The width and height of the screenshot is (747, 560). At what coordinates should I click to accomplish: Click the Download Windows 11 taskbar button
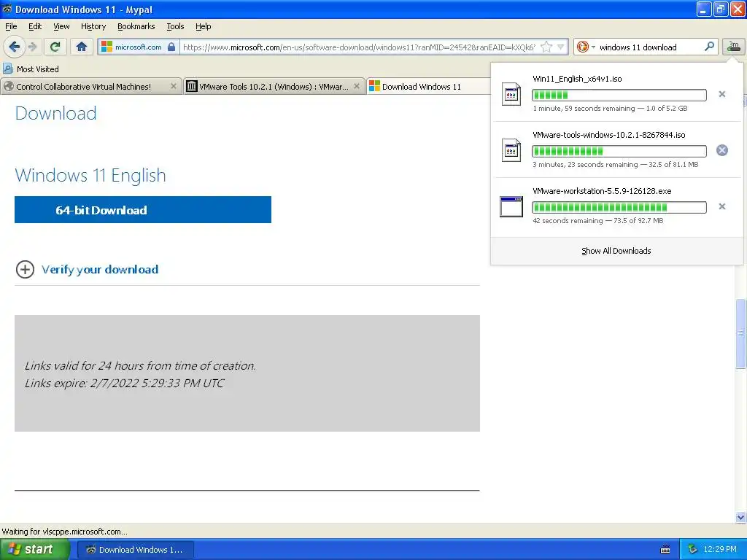point(135,550)
